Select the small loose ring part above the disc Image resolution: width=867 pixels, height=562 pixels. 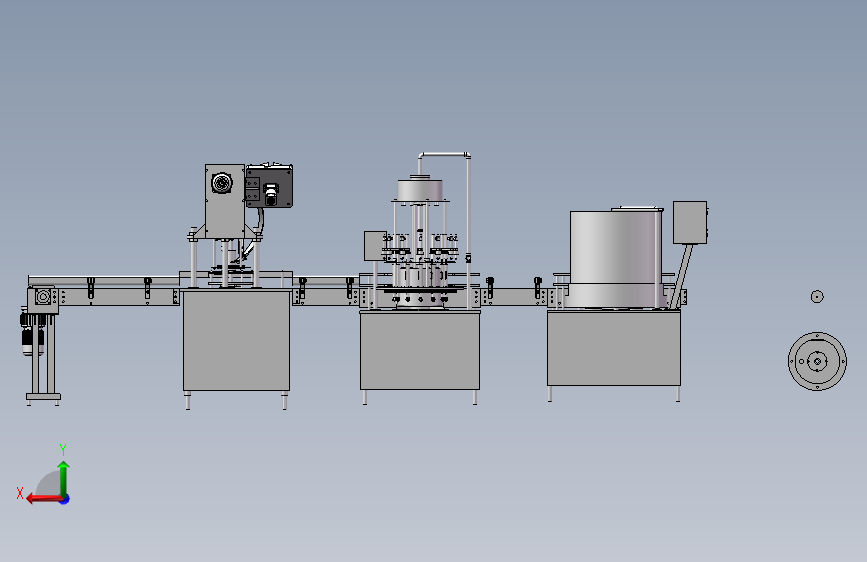(817, 297)
